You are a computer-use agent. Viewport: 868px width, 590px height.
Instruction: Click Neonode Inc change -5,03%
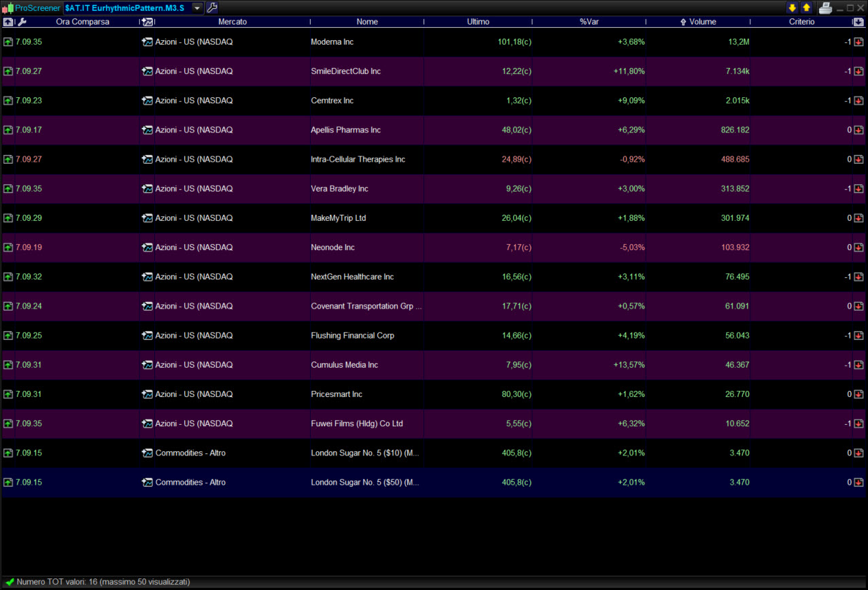pos(631,247)
